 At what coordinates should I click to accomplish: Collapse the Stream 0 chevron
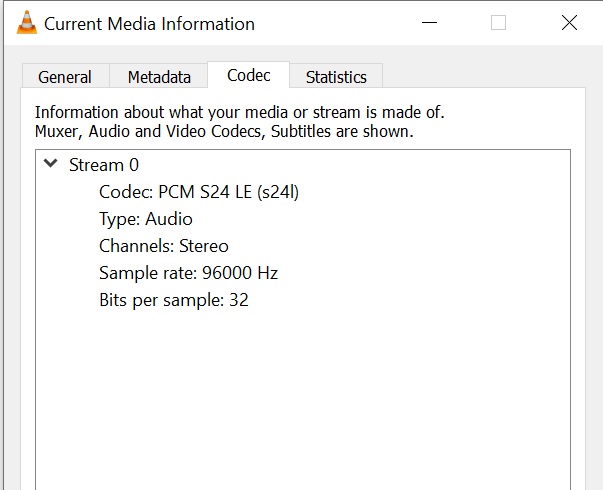51,163
